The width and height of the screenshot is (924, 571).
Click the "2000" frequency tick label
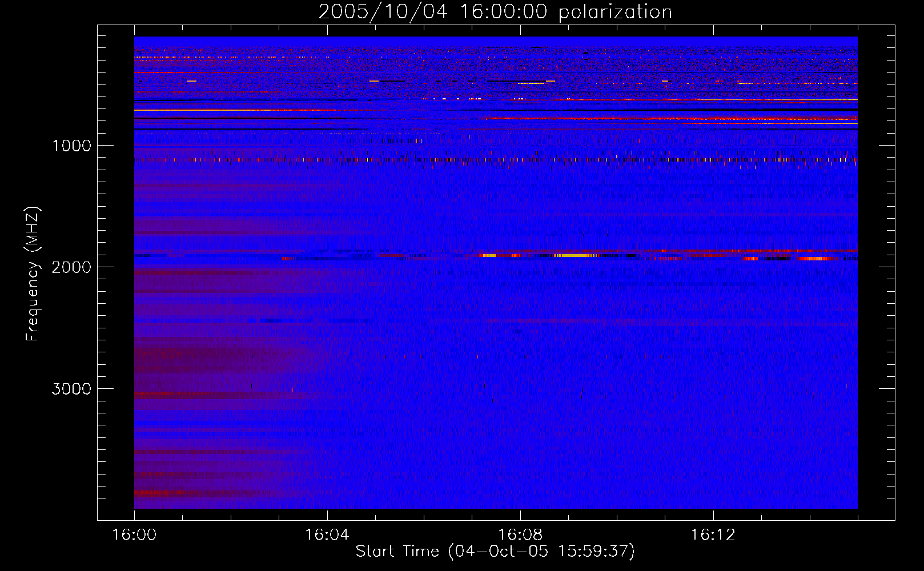click(71, 267)
